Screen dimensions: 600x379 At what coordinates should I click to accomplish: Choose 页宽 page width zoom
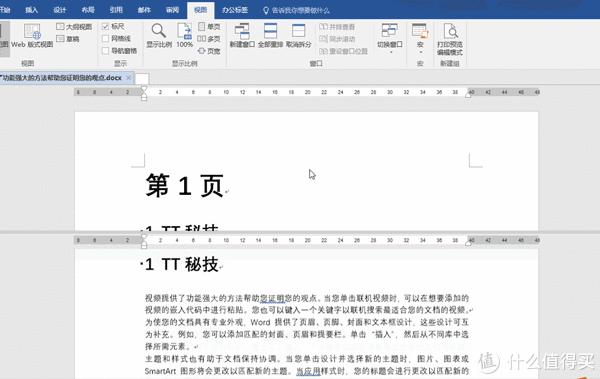tap(209, 51)
